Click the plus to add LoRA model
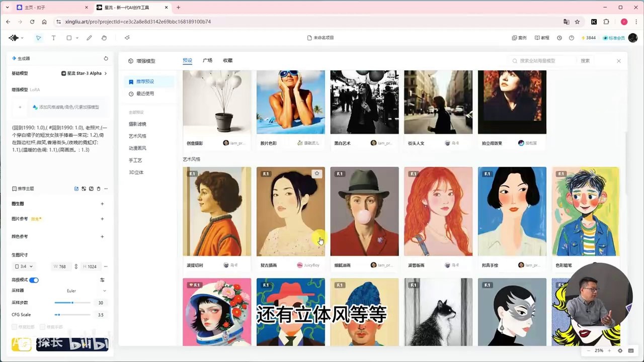Viewport: 644px width, 362px height. pyautogui.click(x=20, y=107)
